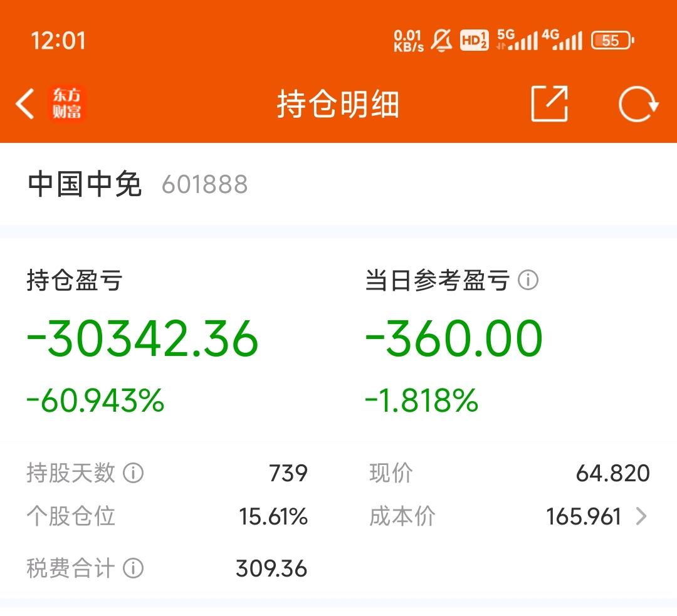Viewport: 677px width, 616px height.
Task: Tap the -60.943% loss percentage
Action: (x=95, y=400)
